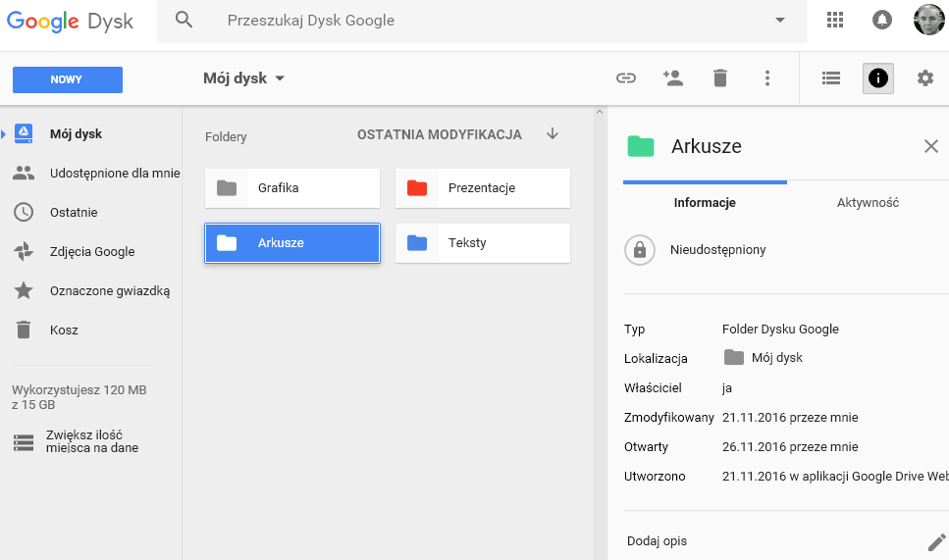
Task: Open Kosz in sidebar
Action: 64,331
